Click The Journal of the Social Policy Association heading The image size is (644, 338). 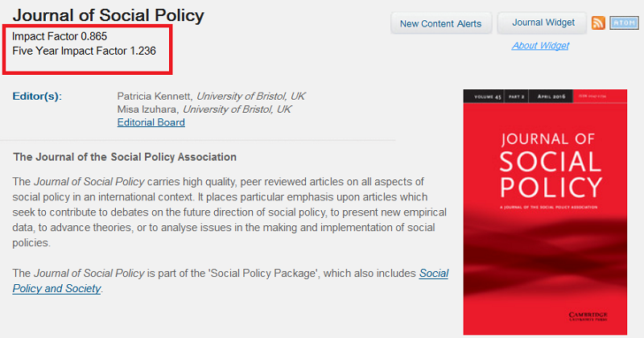125,157
